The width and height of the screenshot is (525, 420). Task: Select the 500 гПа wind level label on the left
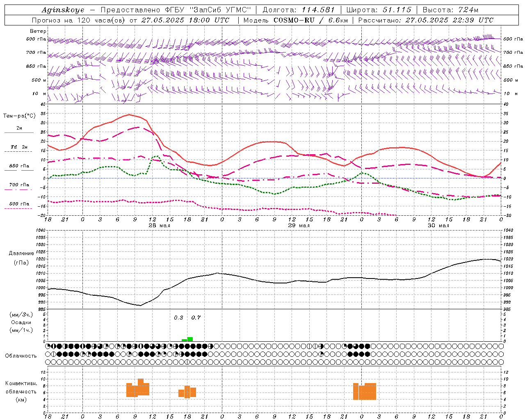36,39
